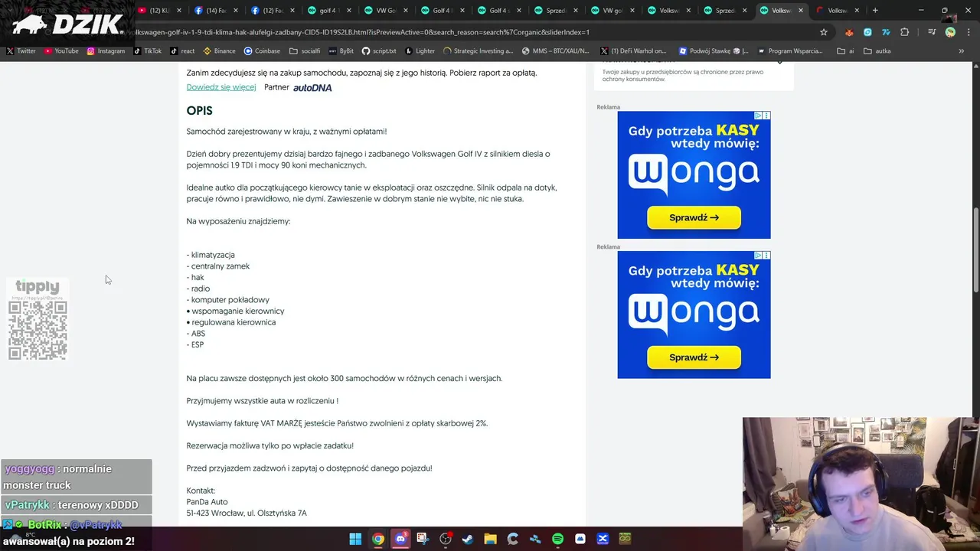Viewport: 980px width, 551px height.
Task: Open the MMS – BTC/XAU bookmark
Action: (x=556, y=51)
